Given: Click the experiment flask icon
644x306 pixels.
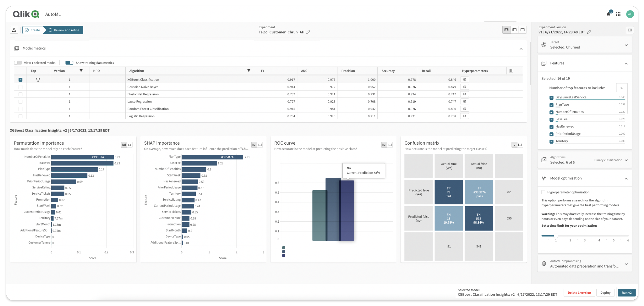Looking at the screenshot, I should point(14,30).
